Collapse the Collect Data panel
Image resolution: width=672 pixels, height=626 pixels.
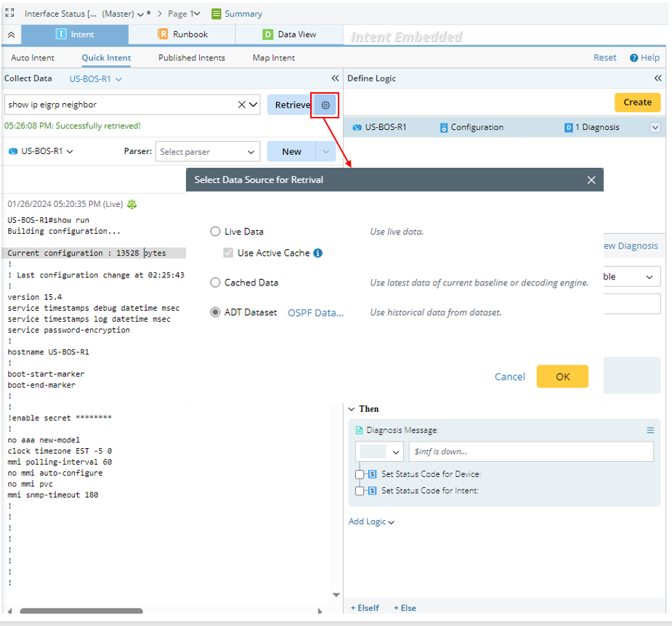tap(335, 78)
